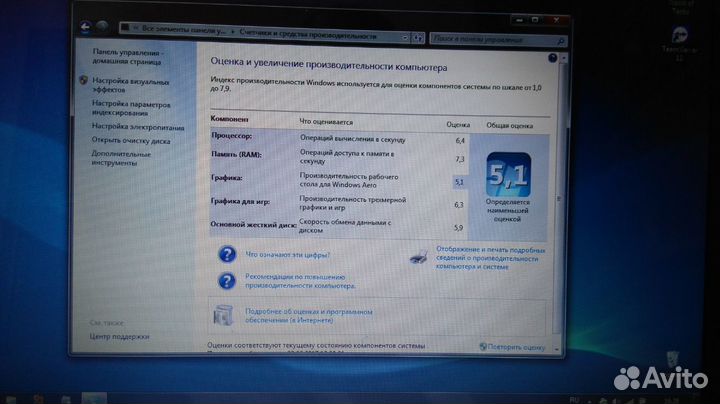Screen dimensions: 720x404
Task: Click the question icon beside 'Рекомендации по повышению'
Action: point(227,281)
